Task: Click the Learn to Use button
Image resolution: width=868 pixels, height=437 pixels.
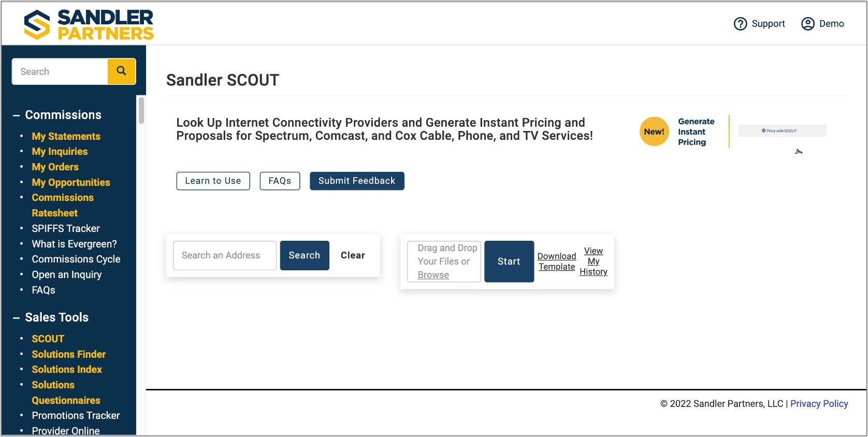Action: (213, 181)
